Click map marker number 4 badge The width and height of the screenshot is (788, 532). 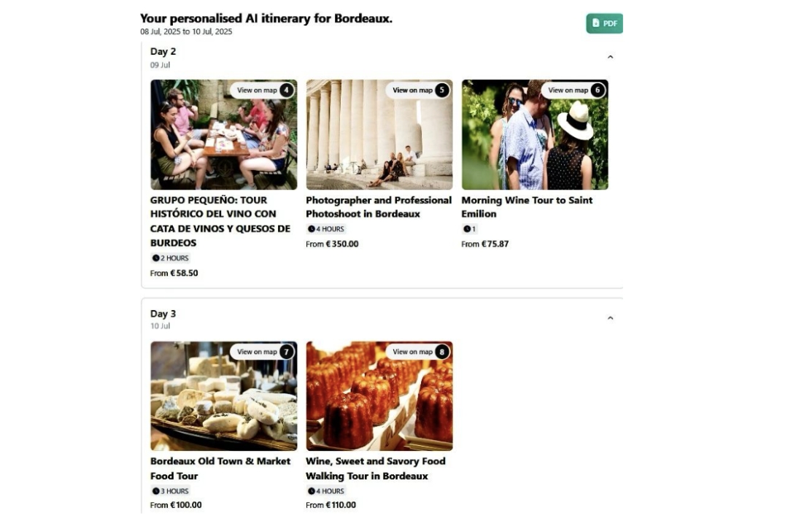(x=287, y=90)
